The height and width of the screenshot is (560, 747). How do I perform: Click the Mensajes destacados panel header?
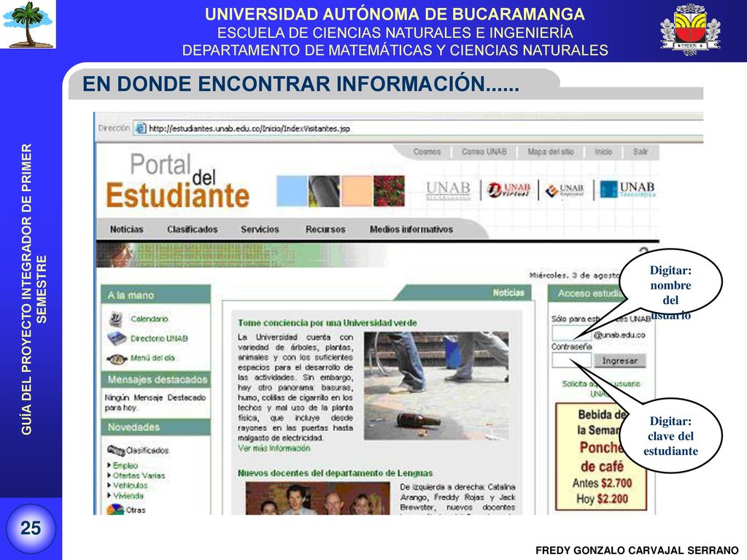(x=156, y=379)
